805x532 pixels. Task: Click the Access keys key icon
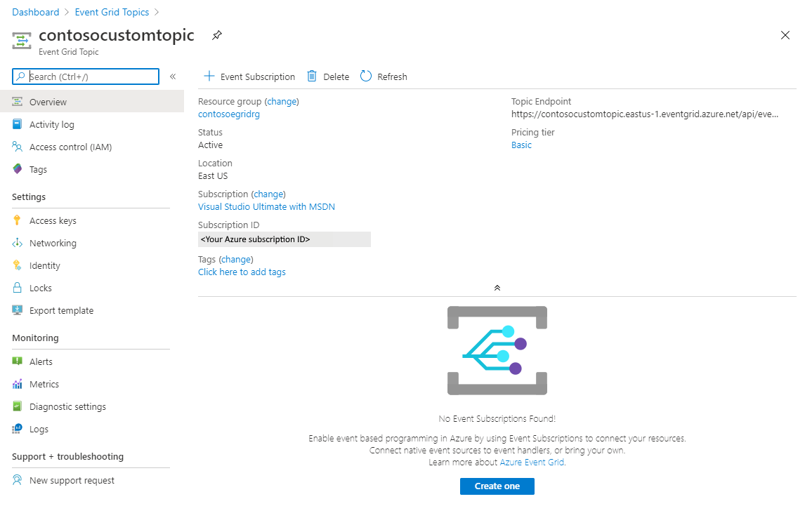(x=18, y=220)
